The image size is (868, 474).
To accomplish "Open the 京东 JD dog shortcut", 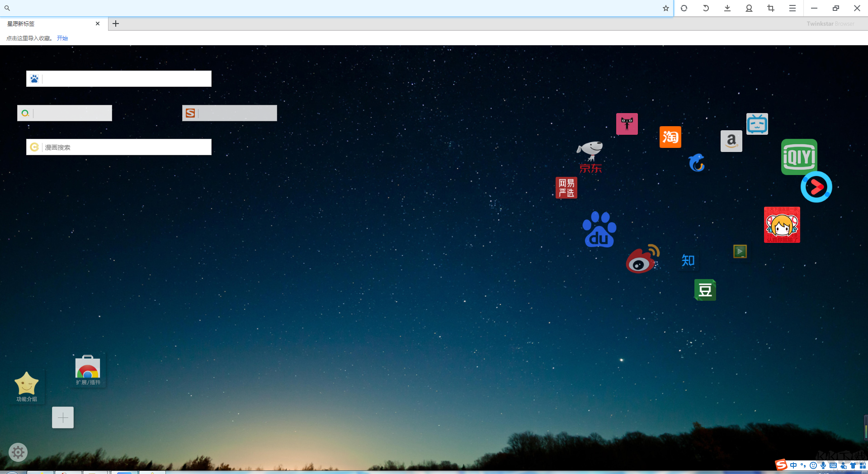I will point(590,157).
